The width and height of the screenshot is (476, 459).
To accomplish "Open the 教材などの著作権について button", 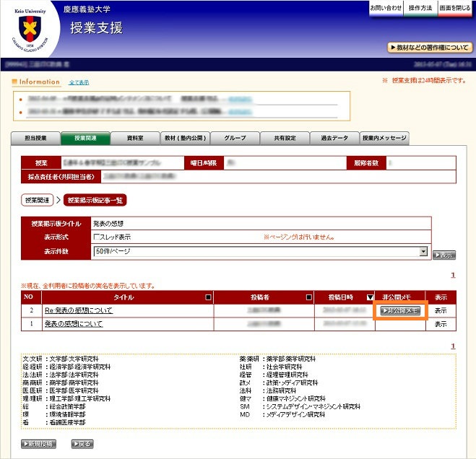I will 430,48.
